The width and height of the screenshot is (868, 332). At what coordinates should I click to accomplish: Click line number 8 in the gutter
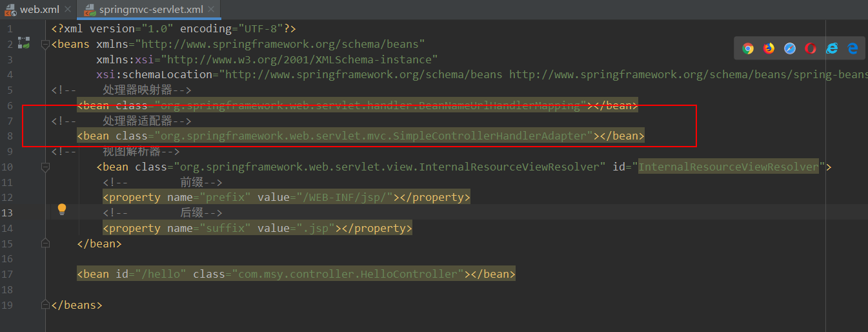point(10,136)
